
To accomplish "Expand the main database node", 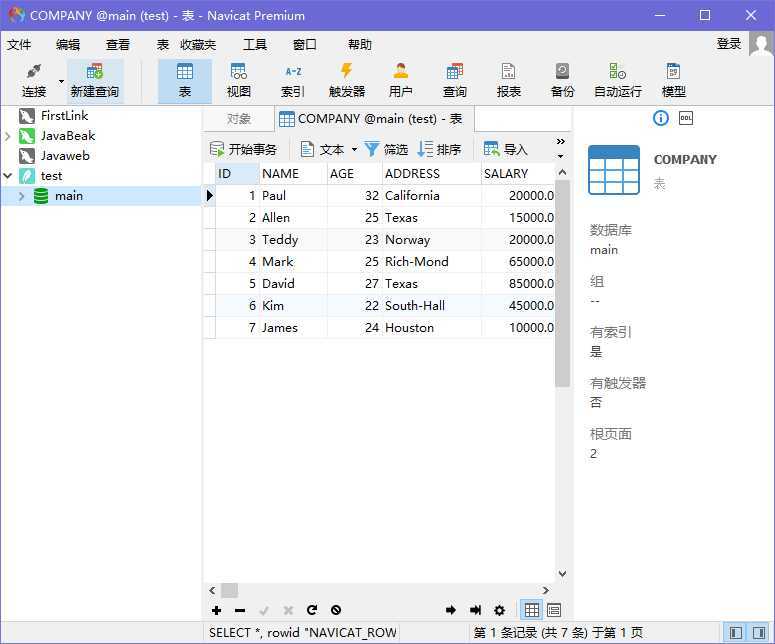I will pyautogui.click(x=21, y=196).
